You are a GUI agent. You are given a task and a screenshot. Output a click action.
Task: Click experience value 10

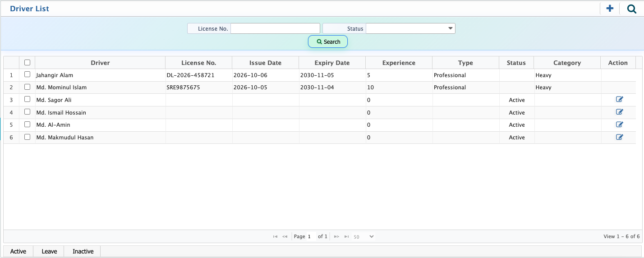click(x=370, y=88)
